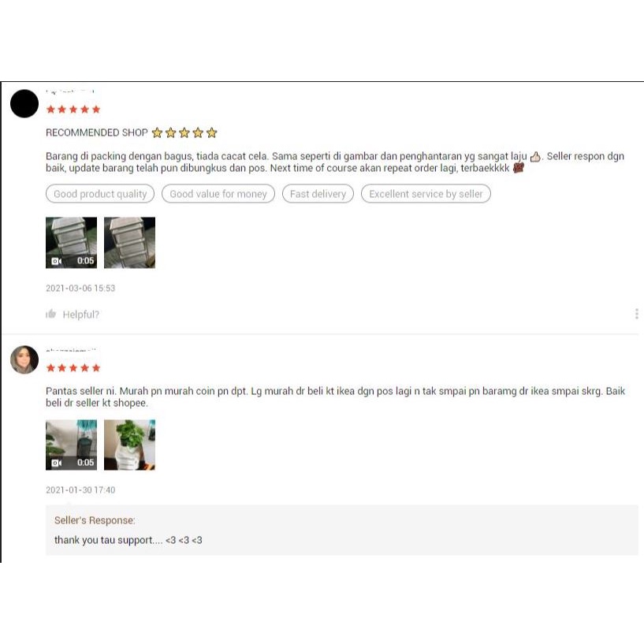The image size is (644, 644).
Task: Click the video camera icon on the first video
Action: (56, 261)
